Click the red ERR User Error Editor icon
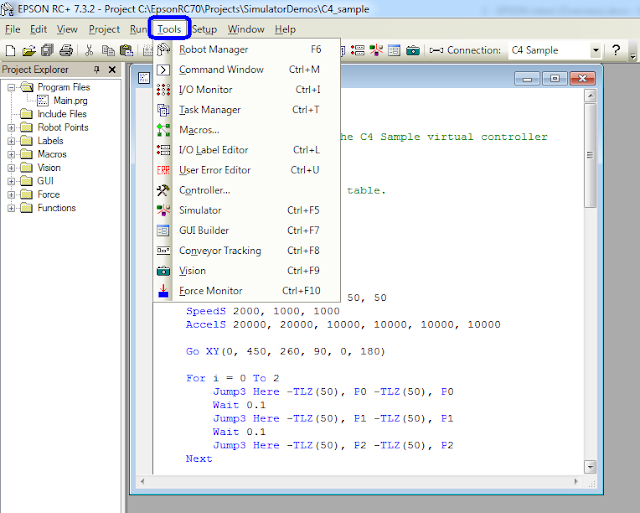Image resolution: width=640 pixels, height=513 pixels. (x=163, y=170)
